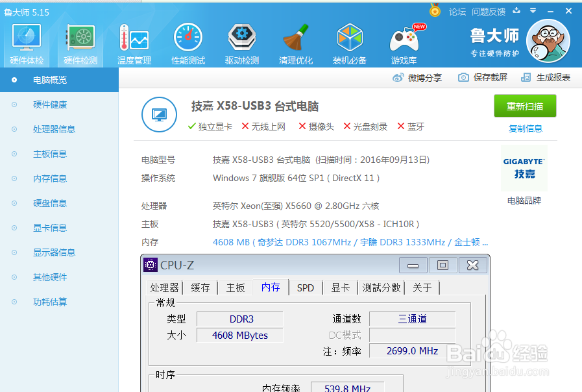Switch to CPU-Z 显卡 tab

point(341,288)
